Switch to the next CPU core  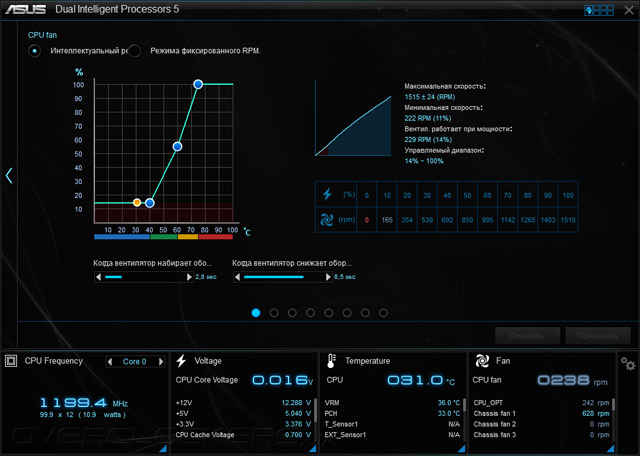(161, 361)
